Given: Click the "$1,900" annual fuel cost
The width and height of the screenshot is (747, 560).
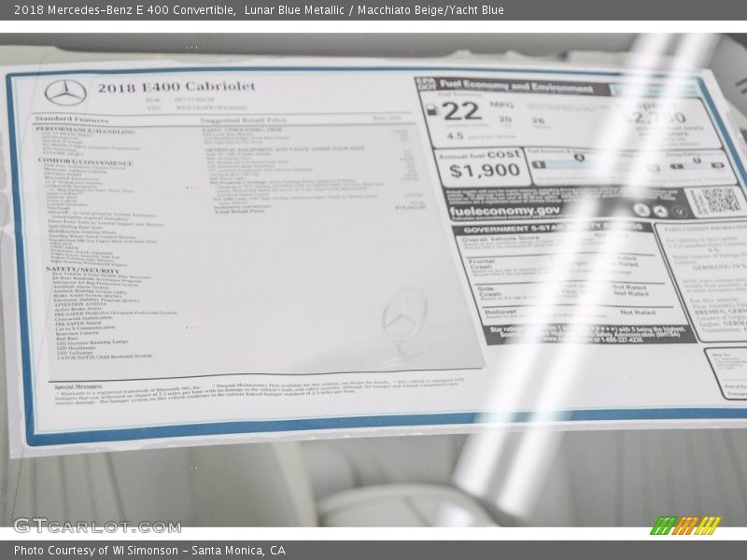Looking at the screenshot, I should pos(485,171).
